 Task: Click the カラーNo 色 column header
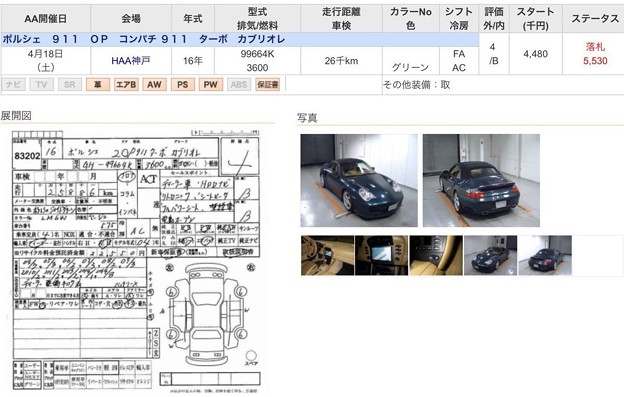[411, 19]
